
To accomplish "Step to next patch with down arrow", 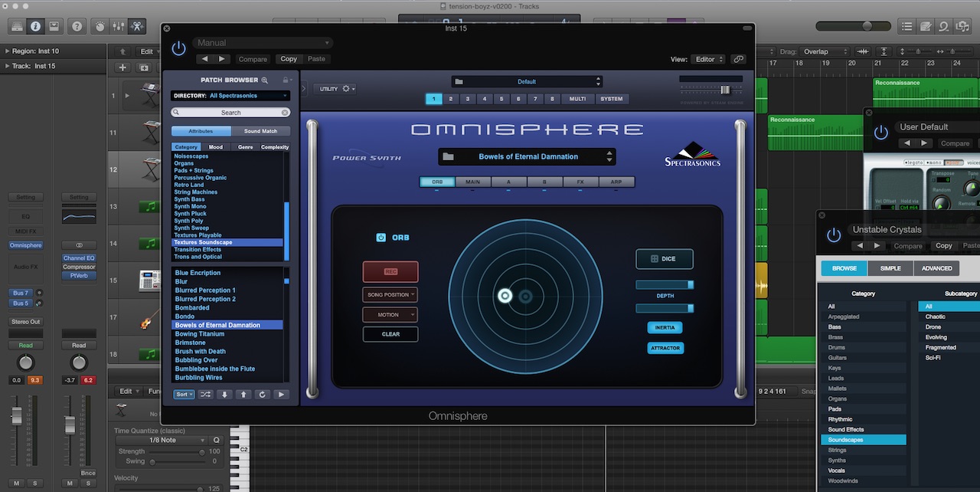I will (224, 395).
